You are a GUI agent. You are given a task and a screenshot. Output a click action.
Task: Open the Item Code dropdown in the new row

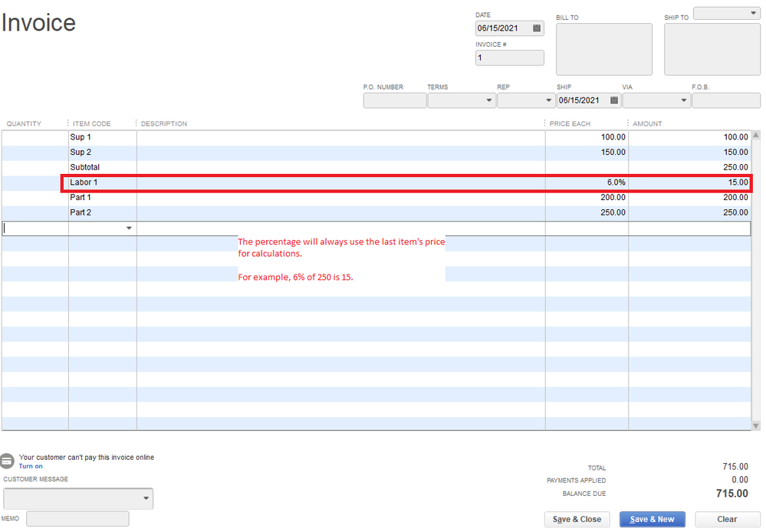129,228
